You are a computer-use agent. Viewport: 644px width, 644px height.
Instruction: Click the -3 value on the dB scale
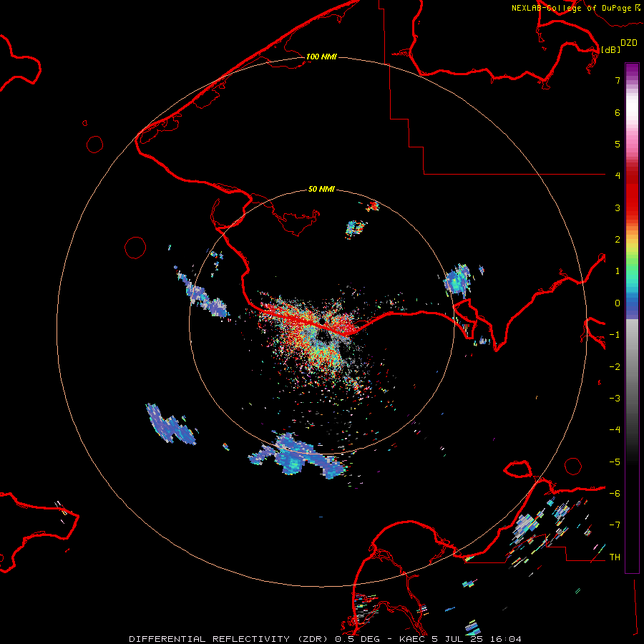point(615,399)
